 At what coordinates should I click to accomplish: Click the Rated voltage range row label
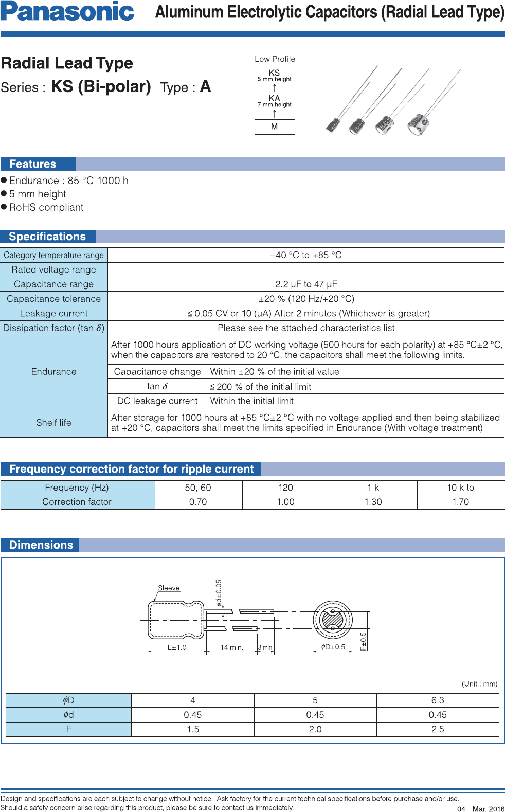click(54, 269)
